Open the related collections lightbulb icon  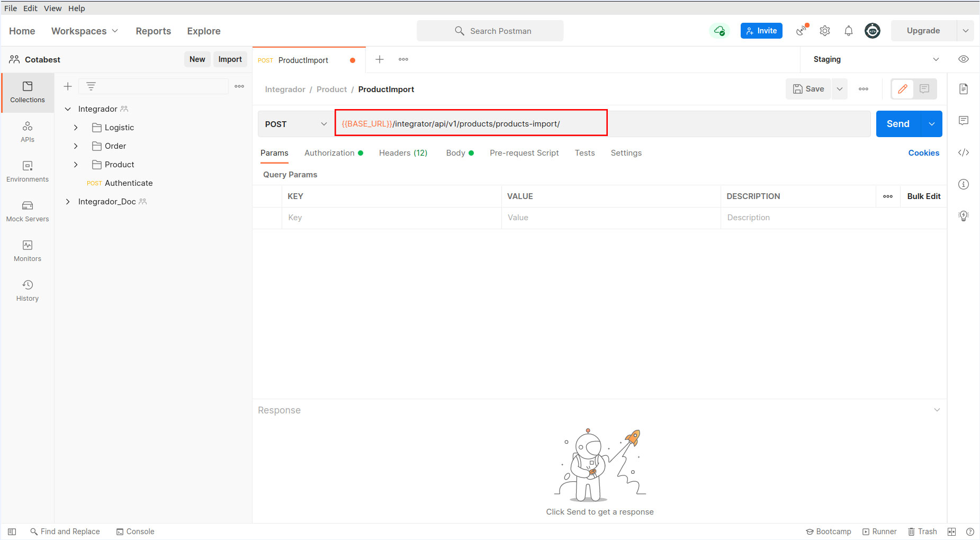tap(964, 215)
